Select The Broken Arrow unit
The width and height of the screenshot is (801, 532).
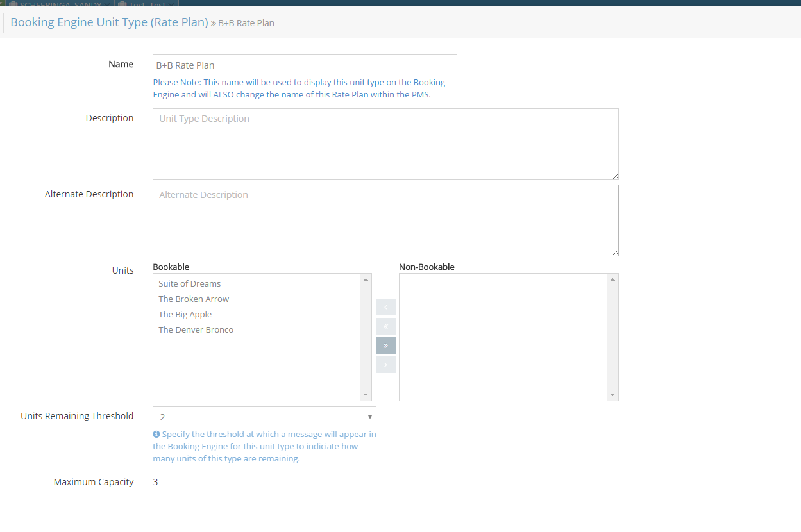click(194, 299)
